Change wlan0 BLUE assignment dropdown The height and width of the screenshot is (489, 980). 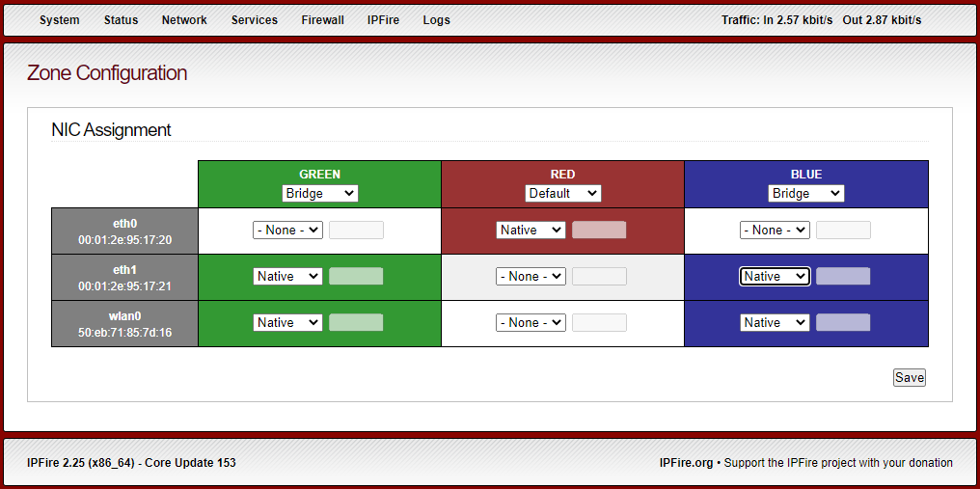pyautogui.click(x=775, y=323)
